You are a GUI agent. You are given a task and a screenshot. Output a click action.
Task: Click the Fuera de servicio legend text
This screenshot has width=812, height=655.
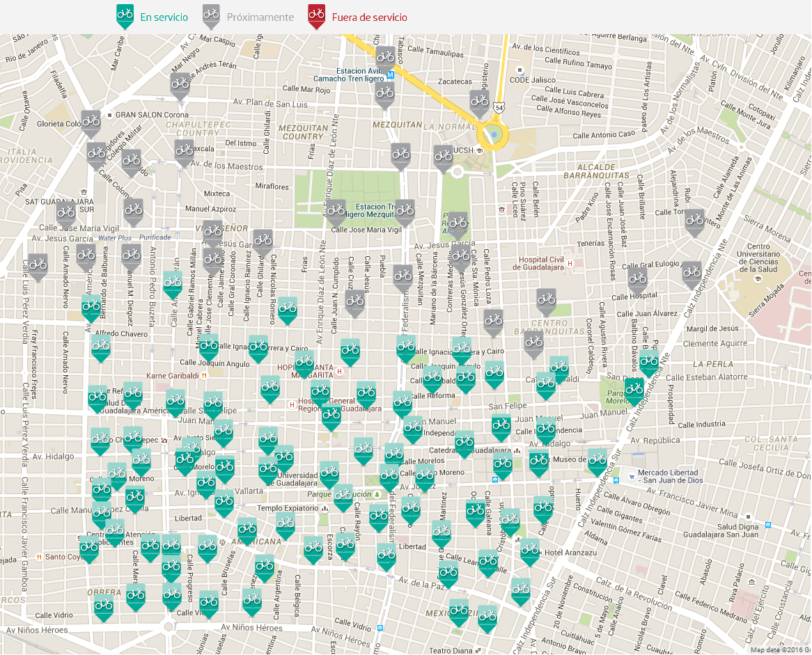[x=369, y=17]
